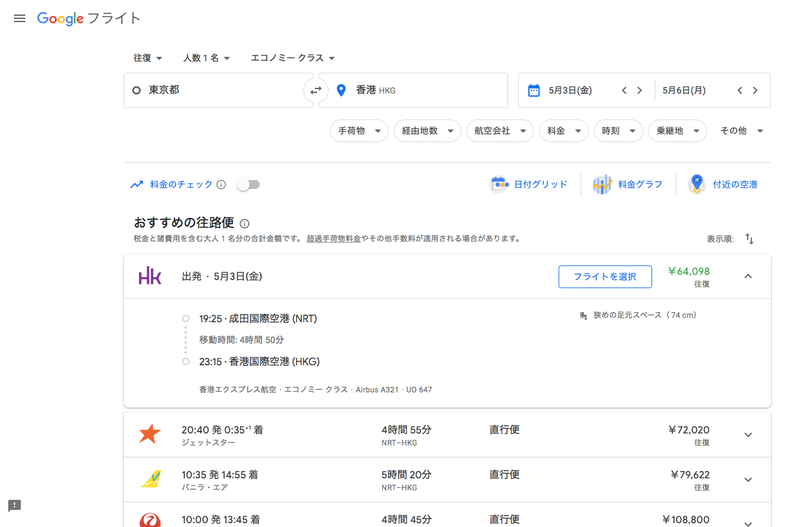Click the Vanilla Air logo
The width and height of the screenshot is (800, 527).
pos(151,479)
